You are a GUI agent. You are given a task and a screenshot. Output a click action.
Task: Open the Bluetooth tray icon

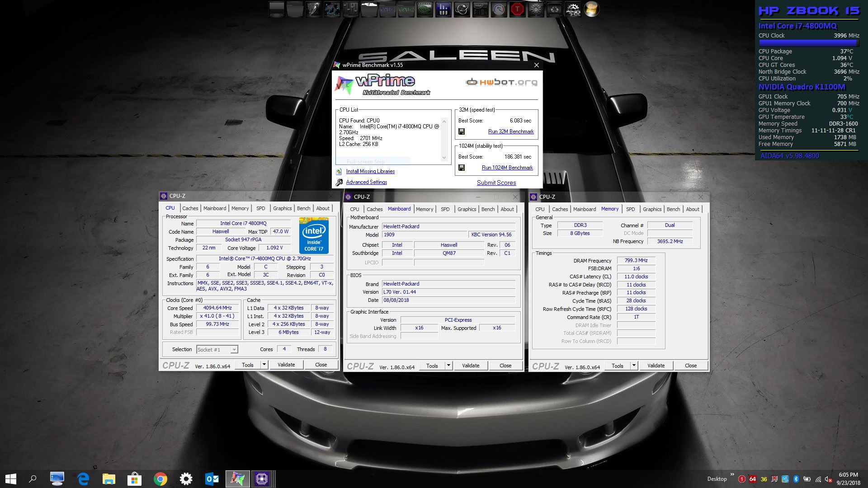click(796, 479)
